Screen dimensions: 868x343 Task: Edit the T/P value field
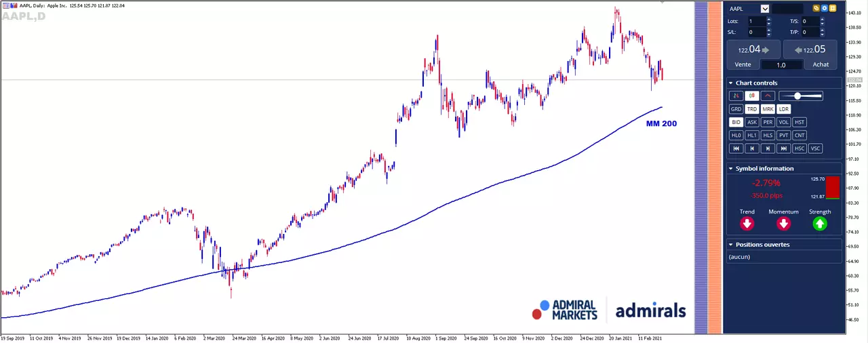[810, 32]
